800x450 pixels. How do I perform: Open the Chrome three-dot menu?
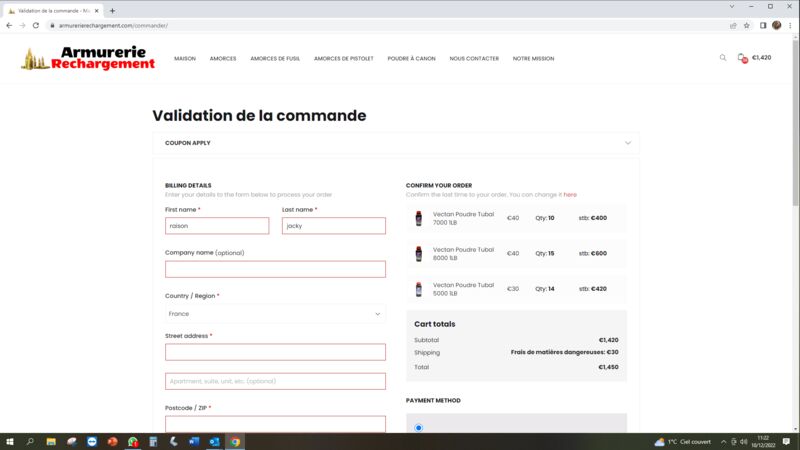point(790,26)
